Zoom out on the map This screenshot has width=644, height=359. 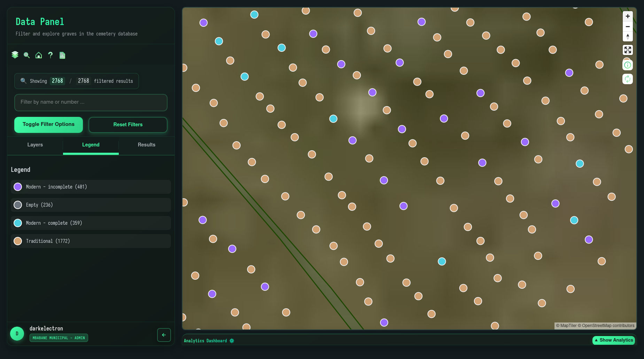[628, 26]
